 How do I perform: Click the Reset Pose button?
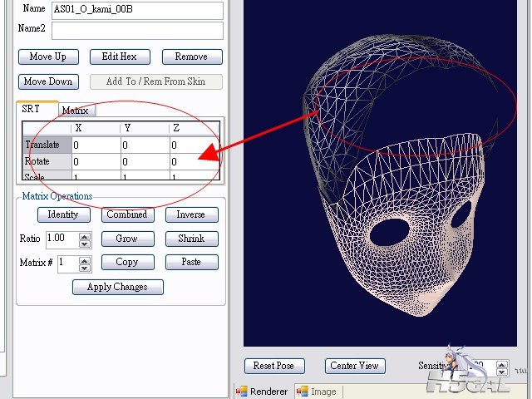tap(274, 366)
